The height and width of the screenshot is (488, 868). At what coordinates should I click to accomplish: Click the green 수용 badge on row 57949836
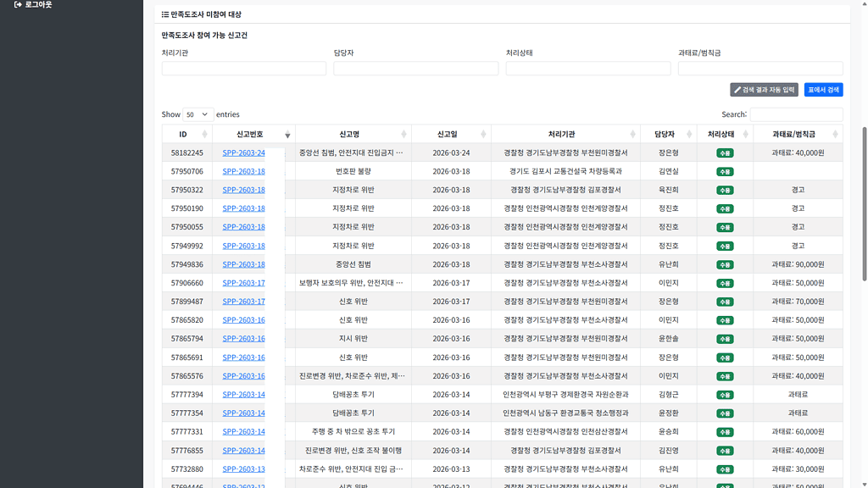[x=723, y=263]
